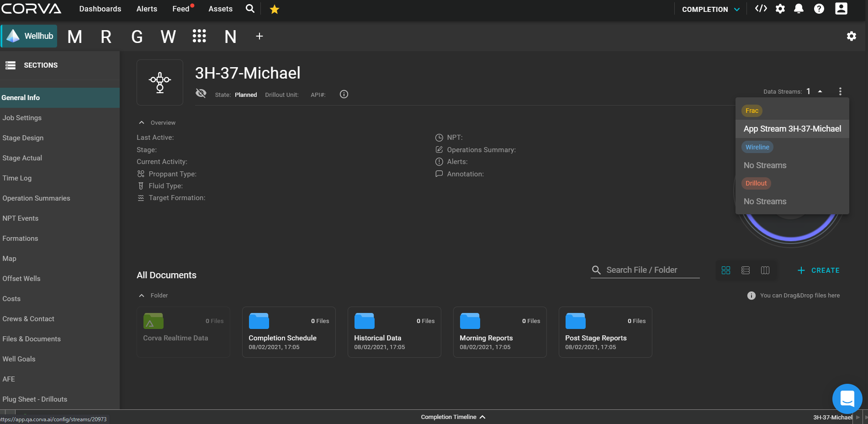Screen dimensions: 868x424
Task: Switch documents to grid view
Action: (726, 270)
